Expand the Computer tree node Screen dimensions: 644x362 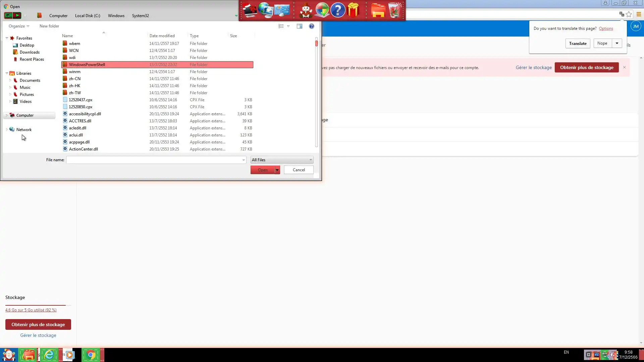(x=7, y=115)
